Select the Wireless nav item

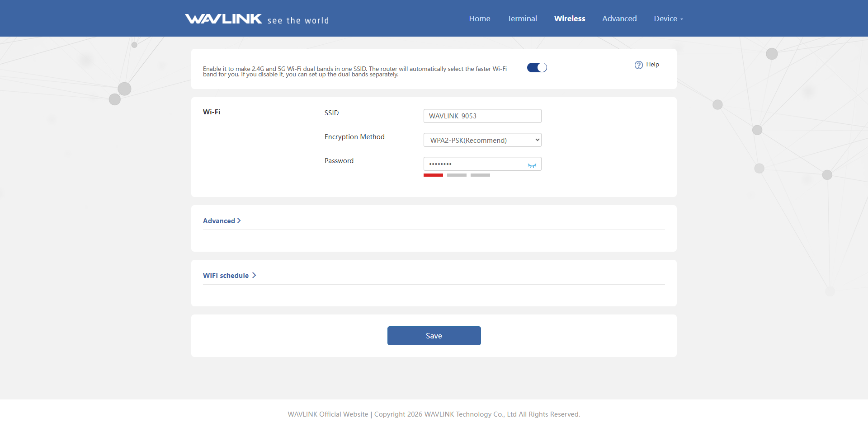tap(570, 19)
